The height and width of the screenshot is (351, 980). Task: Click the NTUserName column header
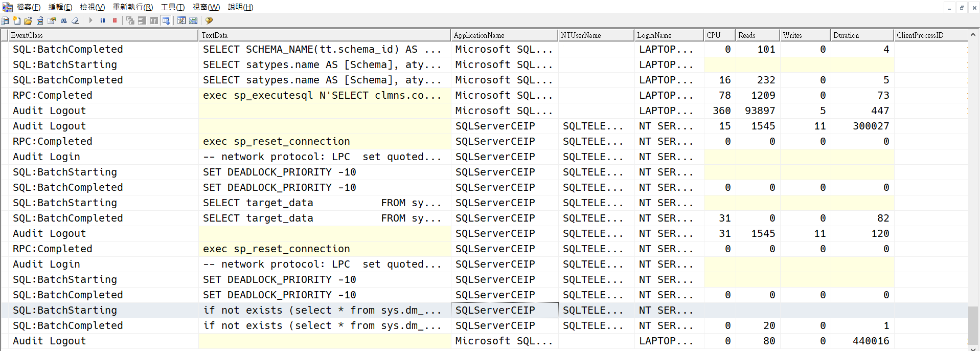click(x=596, y=35)
